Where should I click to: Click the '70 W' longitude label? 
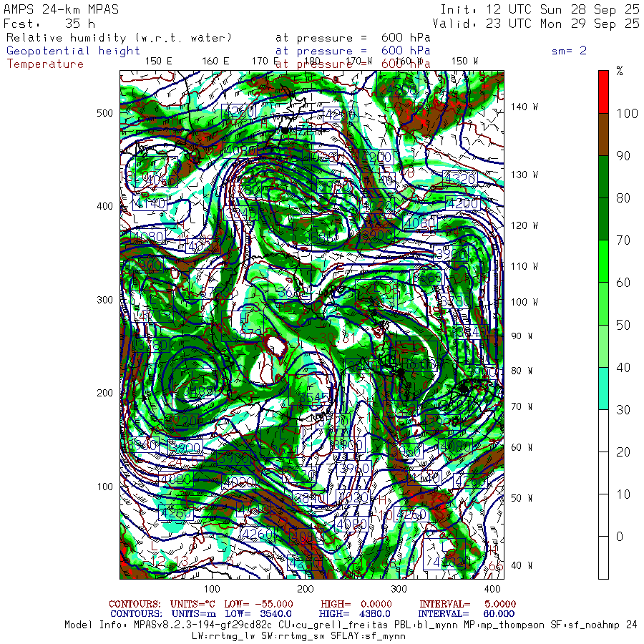[522, 406]
